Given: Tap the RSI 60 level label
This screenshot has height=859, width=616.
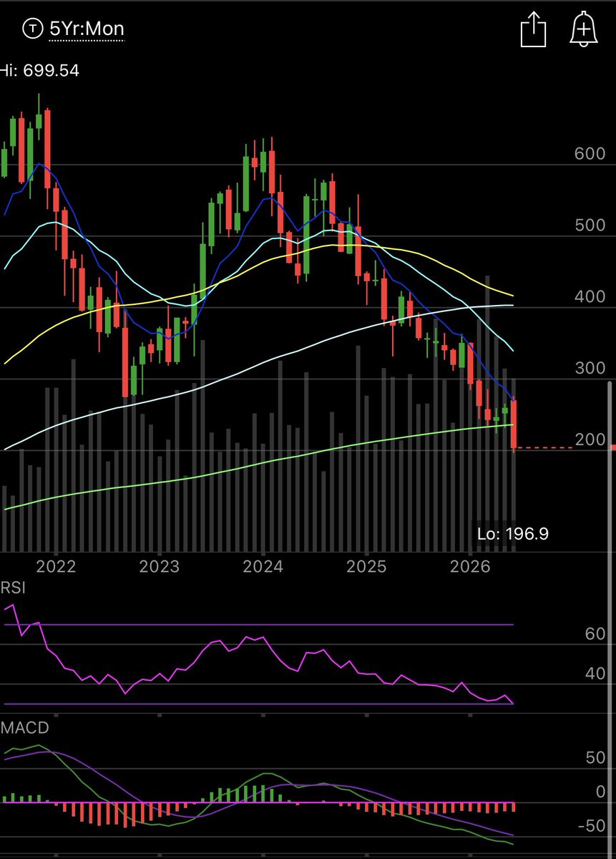Looking at the screenshot, I should pos(595,634).
